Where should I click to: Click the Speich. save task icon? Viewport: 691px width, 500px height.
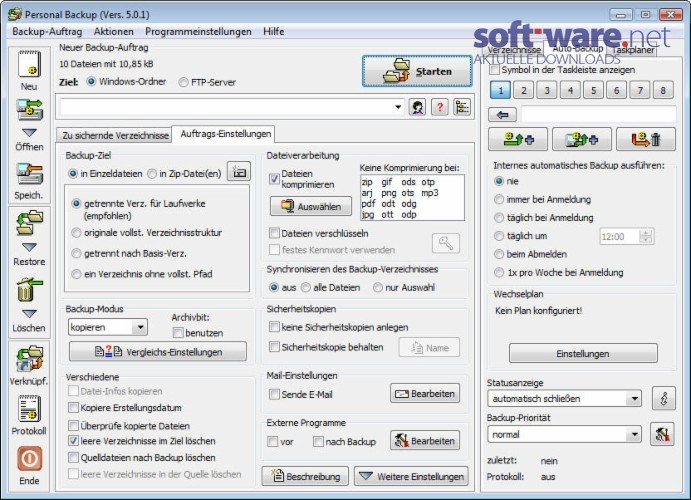[29, 174]
